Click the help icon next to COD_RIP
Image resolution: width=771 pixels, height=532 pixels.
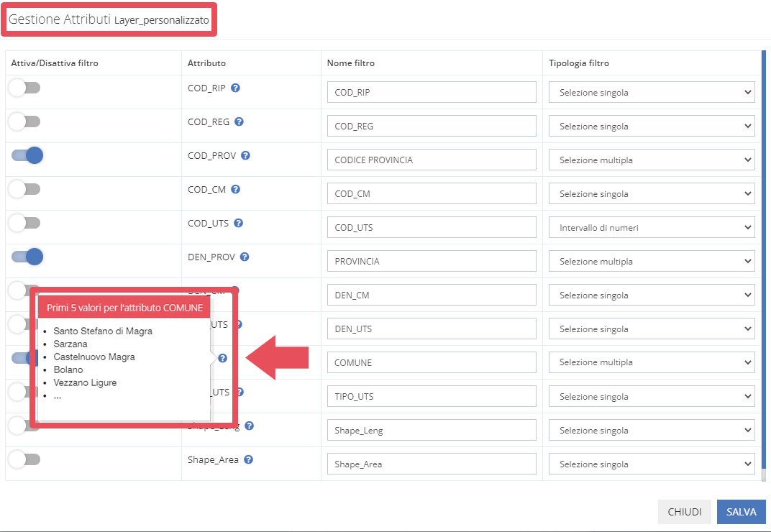(235, 88)
